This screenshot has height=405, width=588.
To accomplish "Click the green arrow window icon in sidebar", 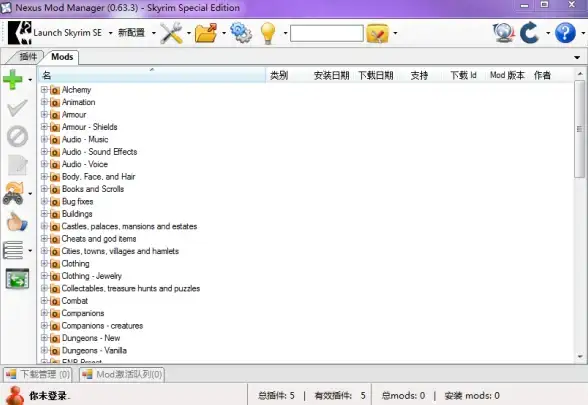I will point(17,279).
